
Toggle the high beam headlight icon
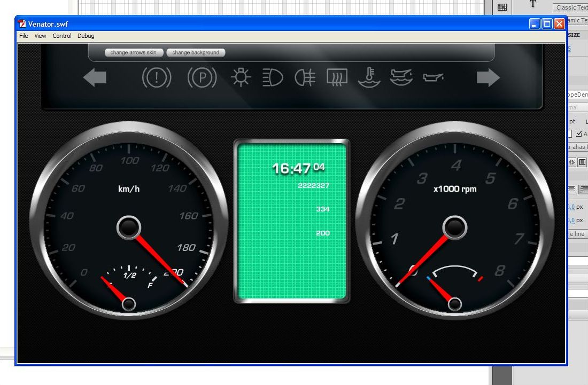273,78
